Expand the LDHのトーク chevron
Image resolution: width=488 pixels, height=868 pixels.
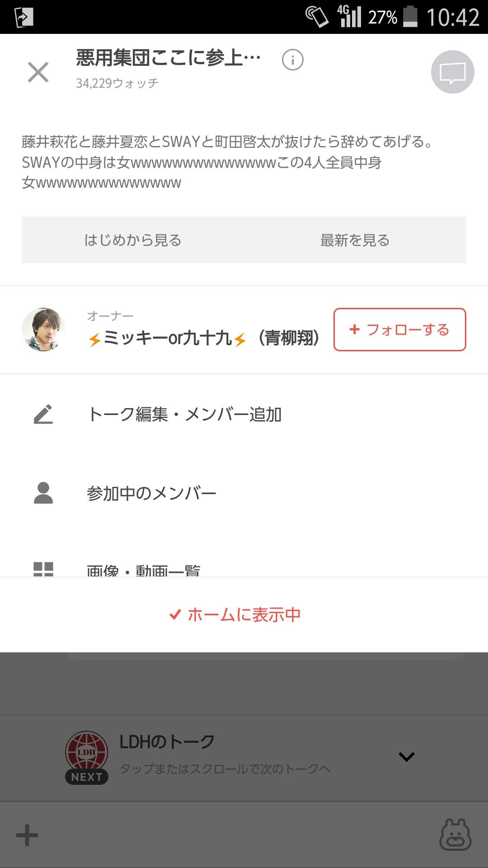click(x=406, y=757)
